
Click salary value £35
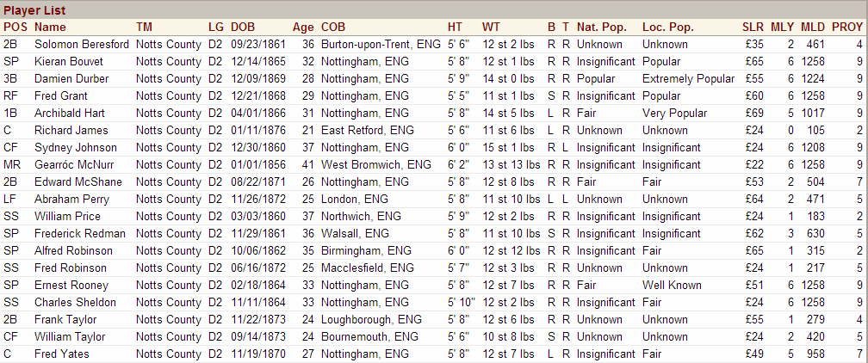coord(754,44)
